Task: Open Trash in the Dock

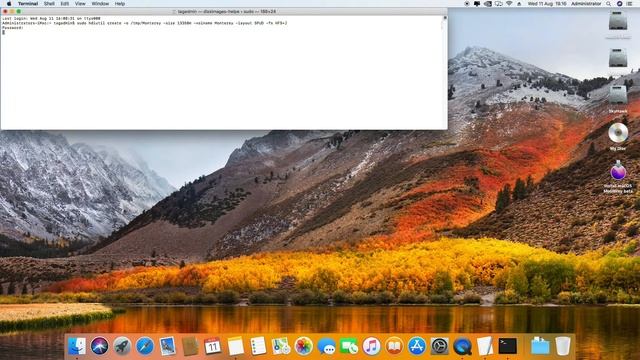Action: (563, 346)
